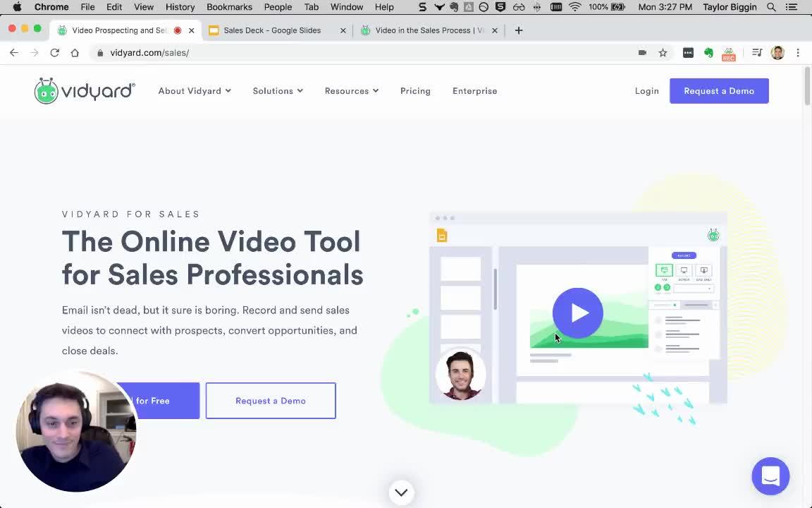Open the View menu
This screenshot has height=508, width=812.
pos(144,7)
